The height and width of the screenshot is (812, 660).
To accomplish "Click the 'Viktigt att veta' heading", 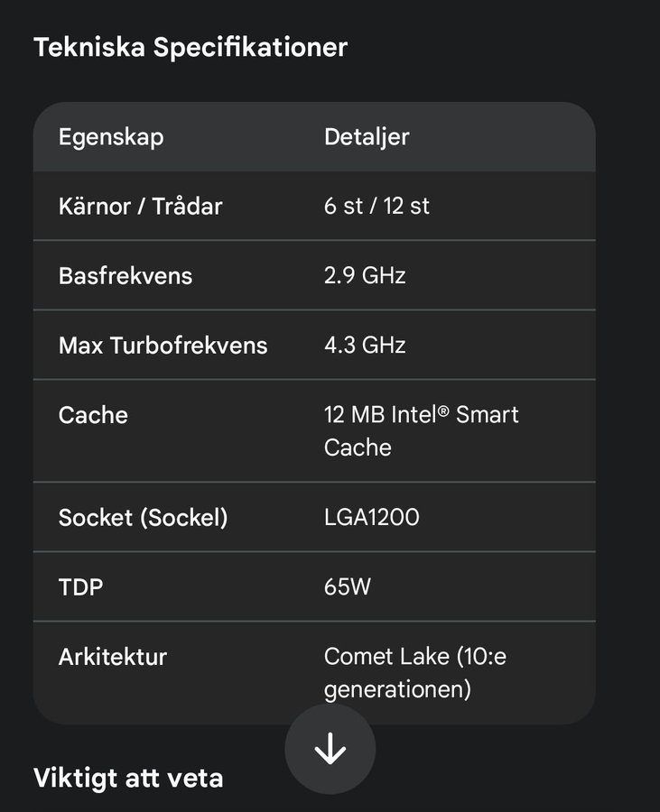I will click(x=128, y=777).
